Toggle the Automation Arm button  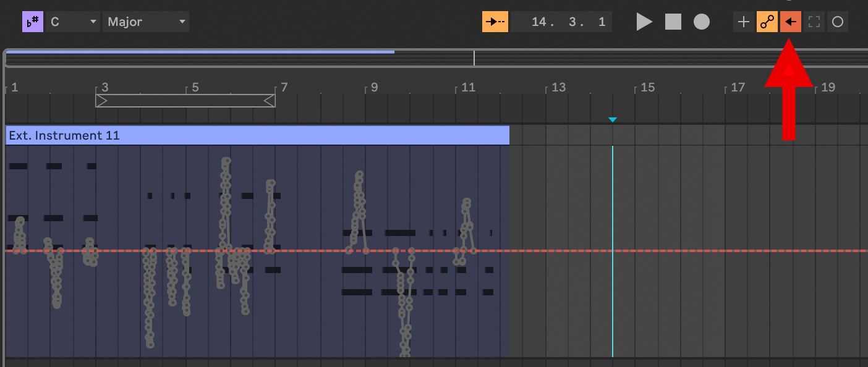[767, 22]
